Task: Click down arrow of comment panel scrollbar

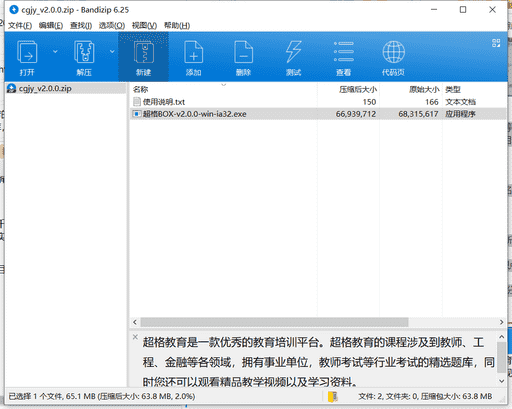Action: (x=501, y=381)
